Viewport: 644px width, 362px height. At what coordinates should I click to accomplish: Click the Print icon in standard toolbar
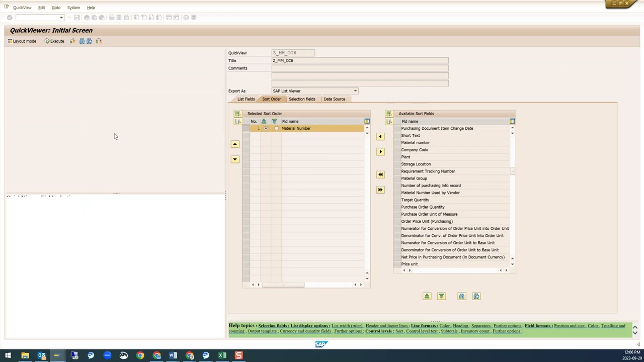click(x=112, y=18)
